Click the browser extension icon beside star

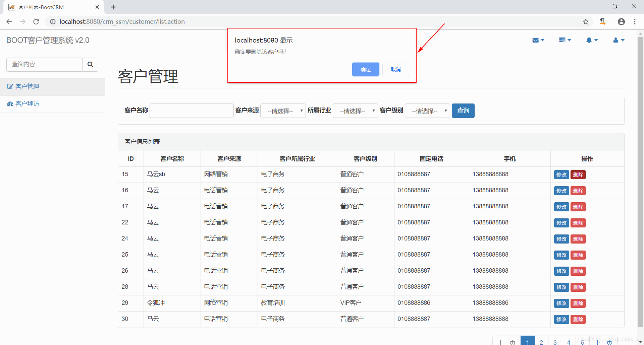point(603,22)
